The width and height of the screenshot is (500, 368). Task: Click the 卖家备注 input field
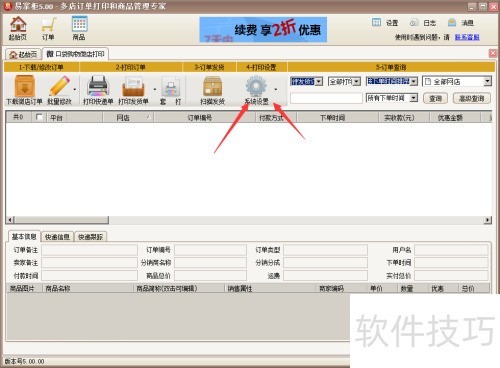pyautogui.click(x=89, y=263)
